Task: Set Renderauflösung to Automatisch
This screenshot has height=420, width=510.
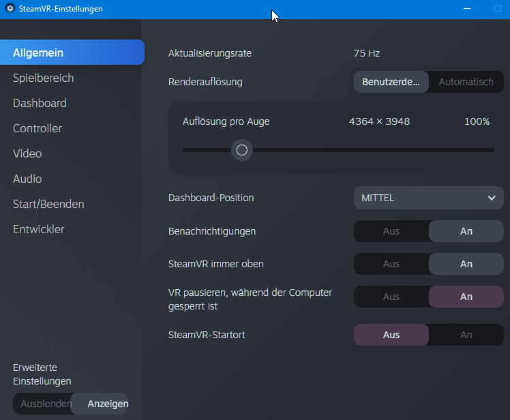Action: pos(466,82)
